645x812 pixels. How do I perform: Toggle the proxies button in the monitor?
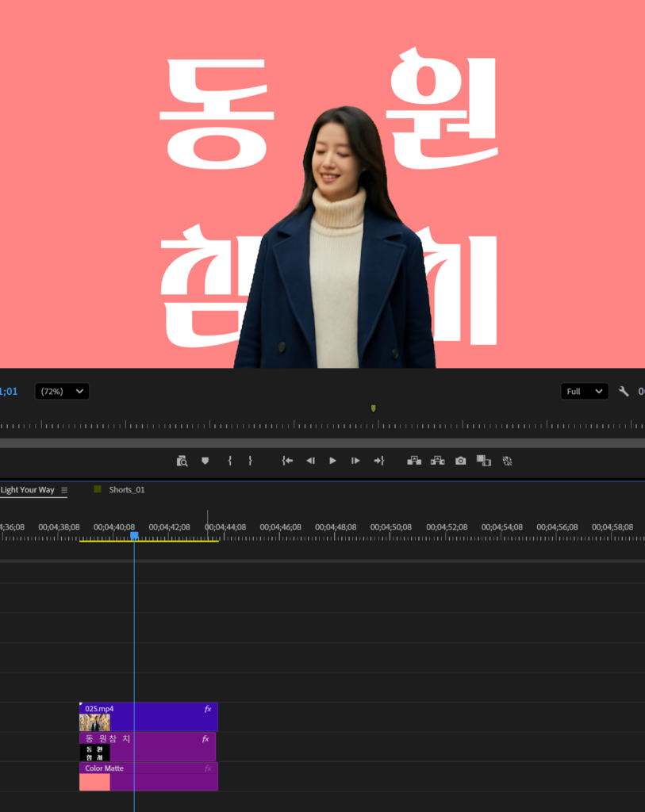point(508,461)
